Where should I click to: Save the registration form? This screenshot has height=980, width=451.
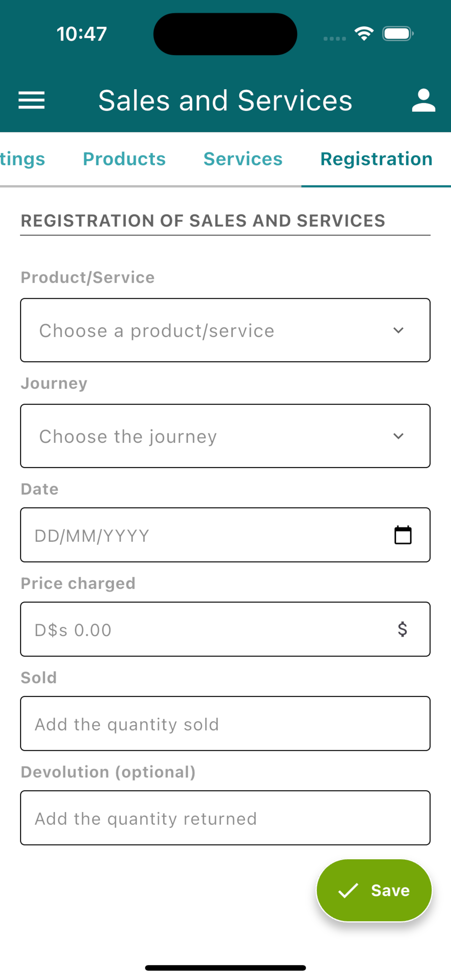pyautogui.click(x=374, y=890)
